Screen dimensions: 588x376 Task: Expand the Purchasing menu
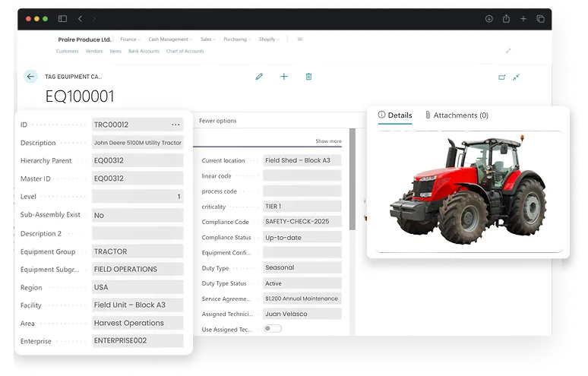[x=236, y=39]
